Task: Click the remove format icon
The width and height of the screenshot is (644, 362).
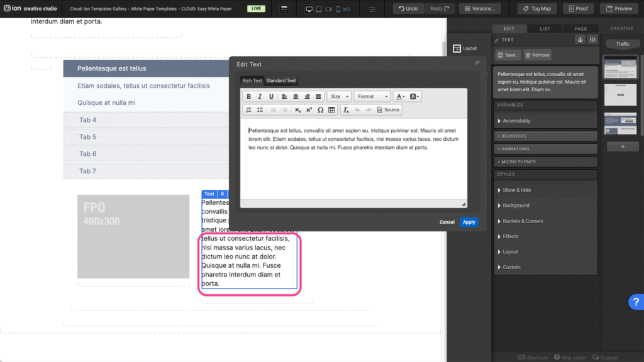Action: [x=346, y=110]
